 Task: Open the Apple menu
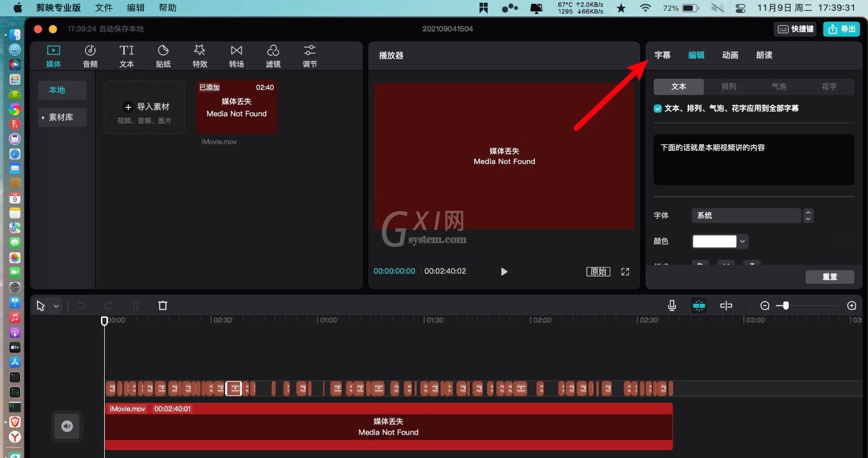click(18, 8)
